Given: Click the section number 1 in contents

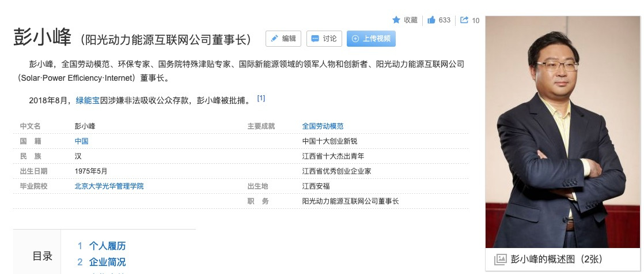Looking at the screenshot, I should 80,246.
